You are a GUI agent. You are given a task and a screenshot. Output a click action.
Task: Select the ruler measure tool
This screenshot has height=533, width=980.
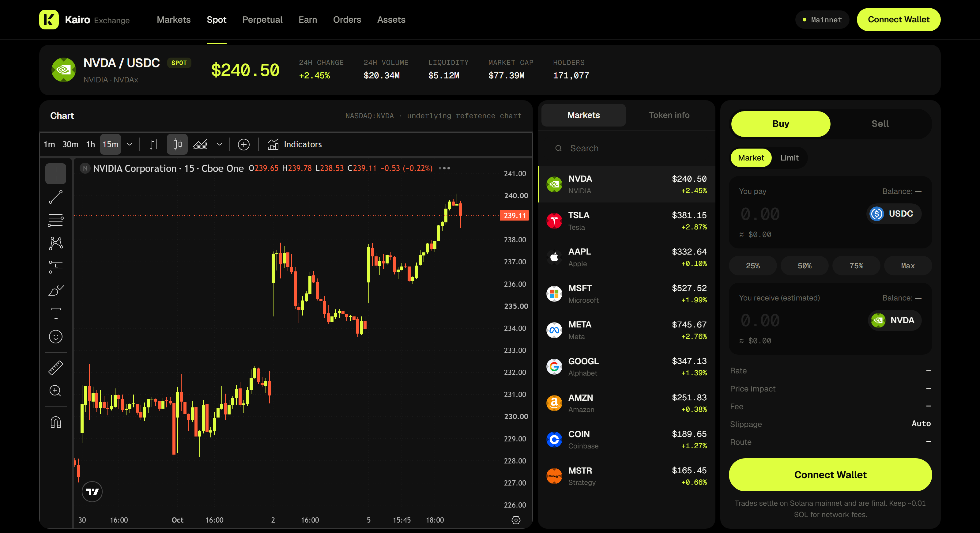[55, 368]
